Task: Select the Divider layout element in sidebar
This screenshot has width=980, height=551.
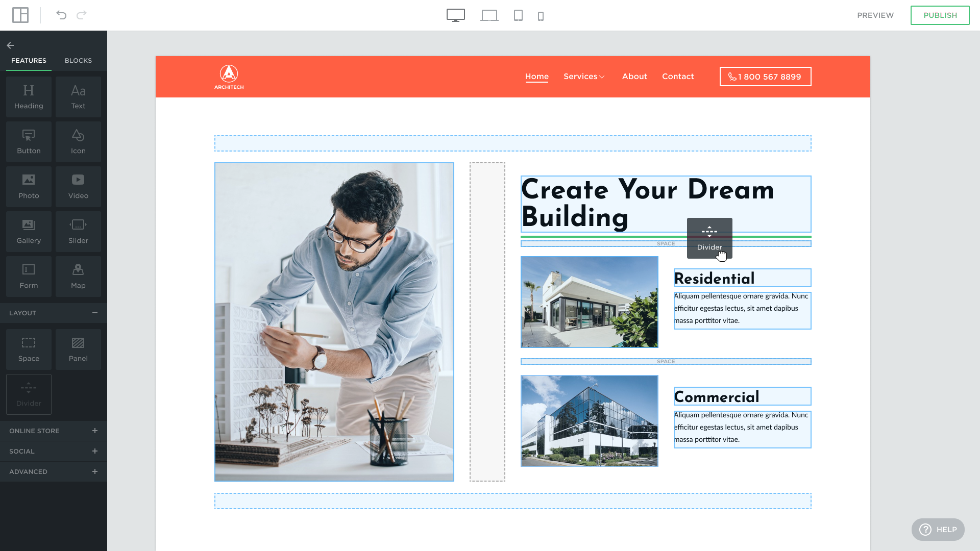Action: coord(29,394)
